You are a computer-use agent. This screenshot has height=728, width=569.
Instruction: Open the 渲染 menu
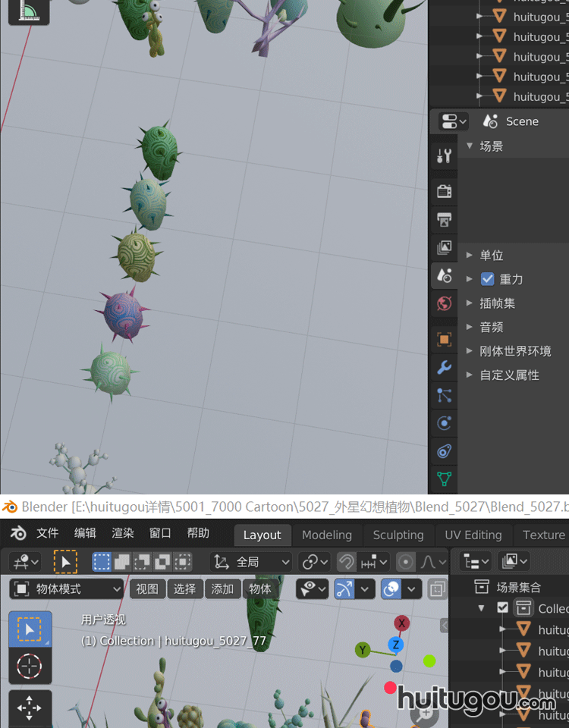coord(123,533)
